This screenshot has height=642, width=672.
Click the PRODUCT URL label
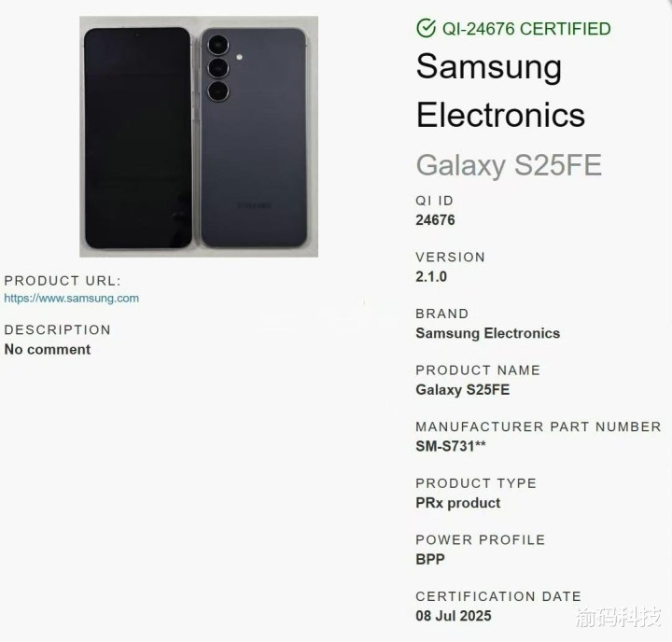tap(63, 281)
